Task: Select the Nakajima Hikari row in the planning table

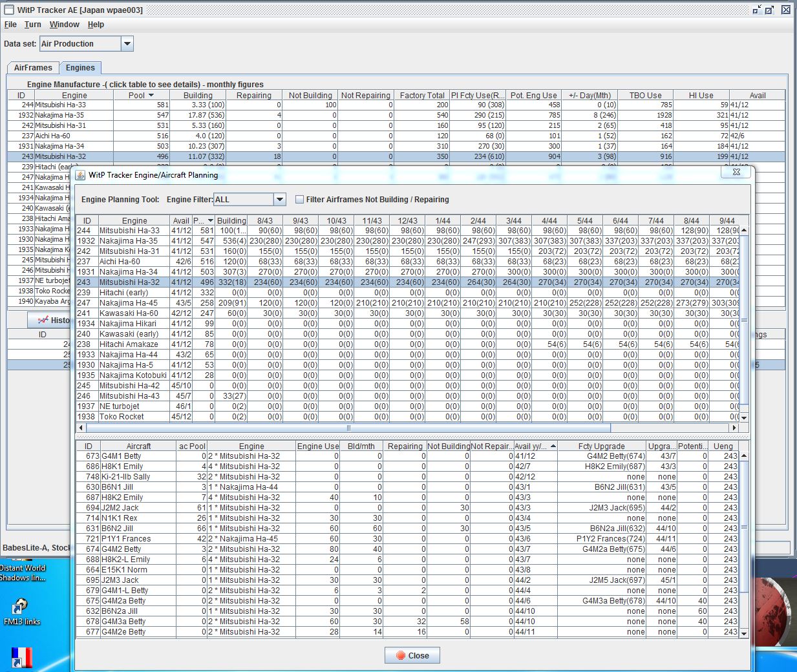Action: pyautogui.click(x=407, y=324)
